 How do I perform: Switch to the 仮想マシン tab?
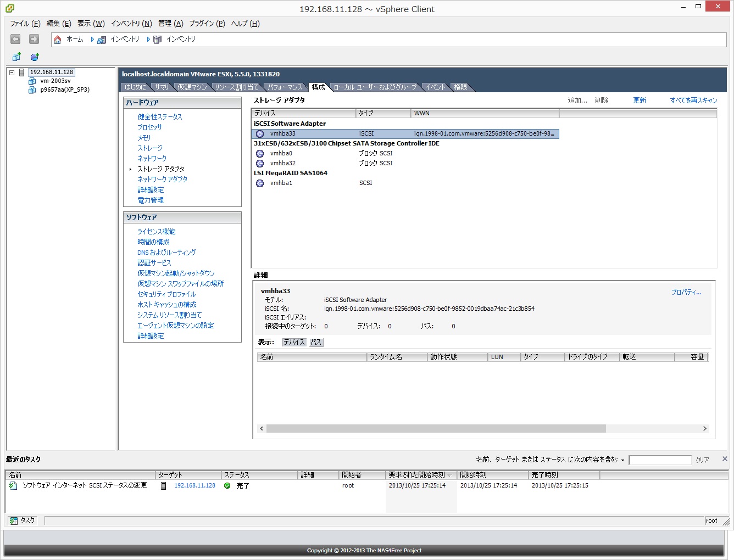(192, 87)
